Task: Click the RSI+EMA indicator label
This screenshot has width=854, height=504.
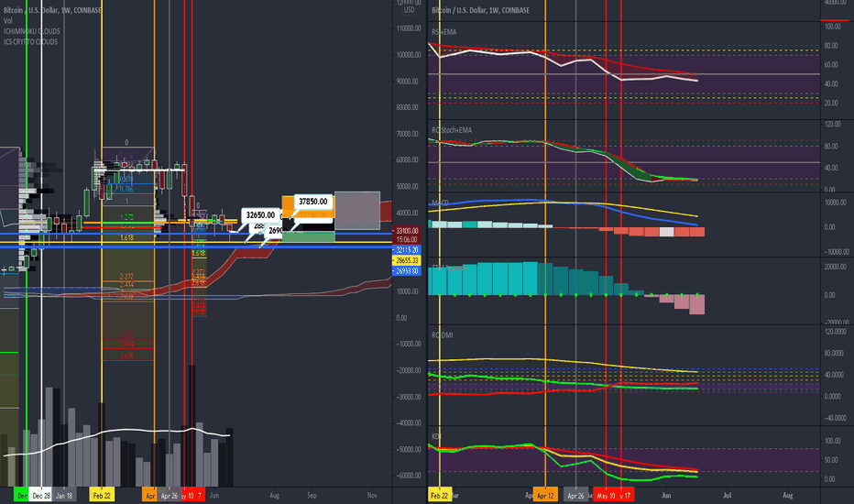Action: 444,32
